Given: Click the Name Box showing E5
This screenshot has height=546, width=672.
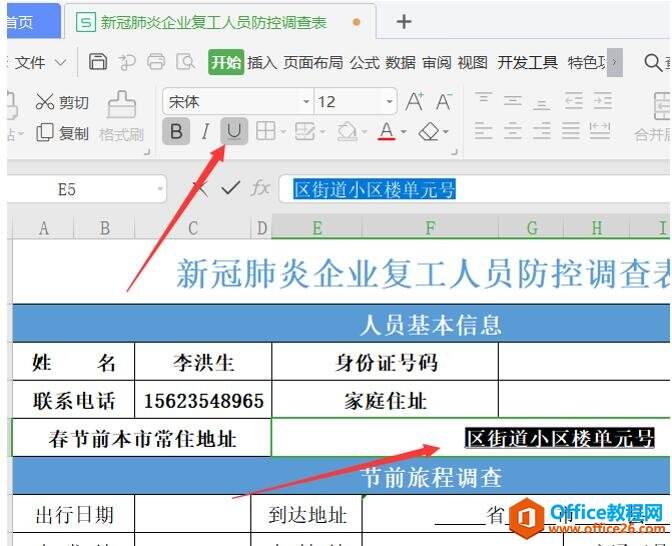Looking at the screenshot, I should (x=87, y=189).
